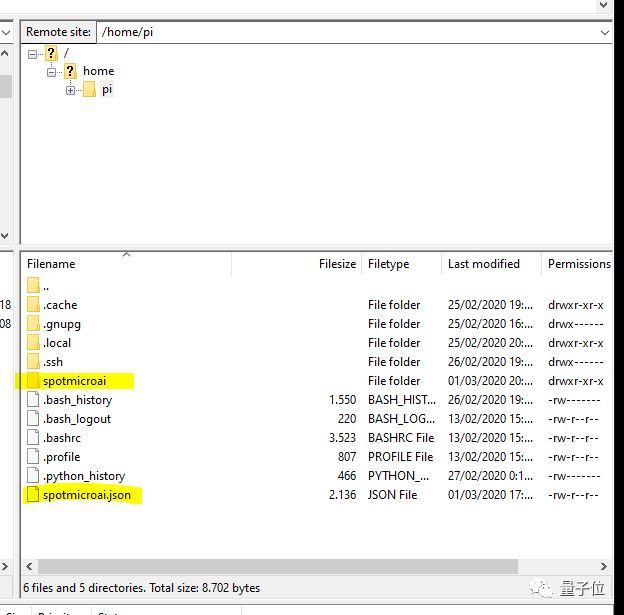This screenshot has width=624, height=615.
Task: Select the .ssh folder icon
Action: click(33, 362)
